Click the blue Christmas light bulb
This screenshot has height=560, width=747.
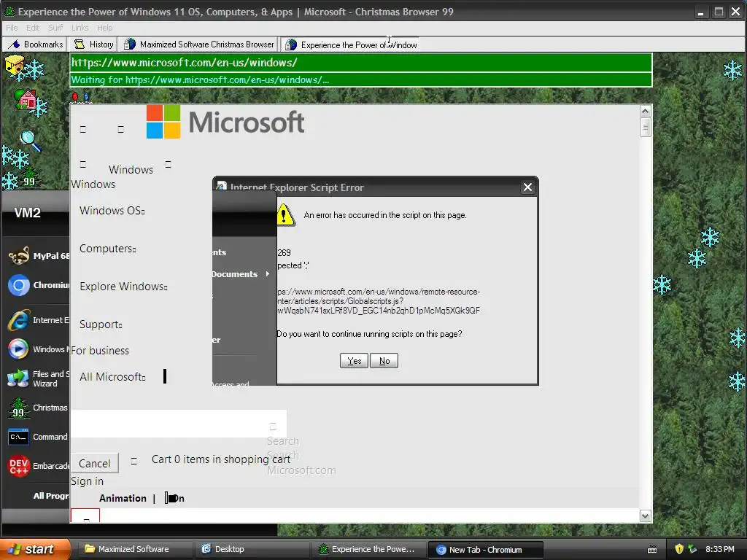[86, 98]
